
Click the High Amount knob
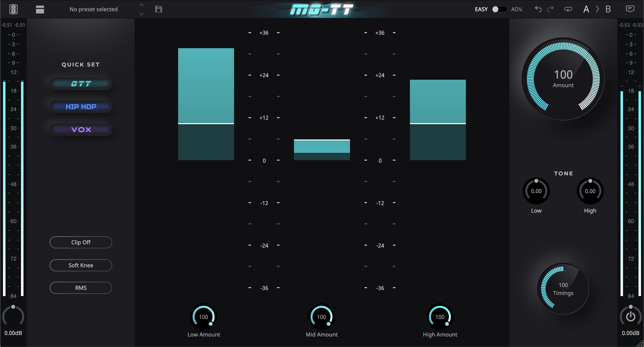(440, 317)
